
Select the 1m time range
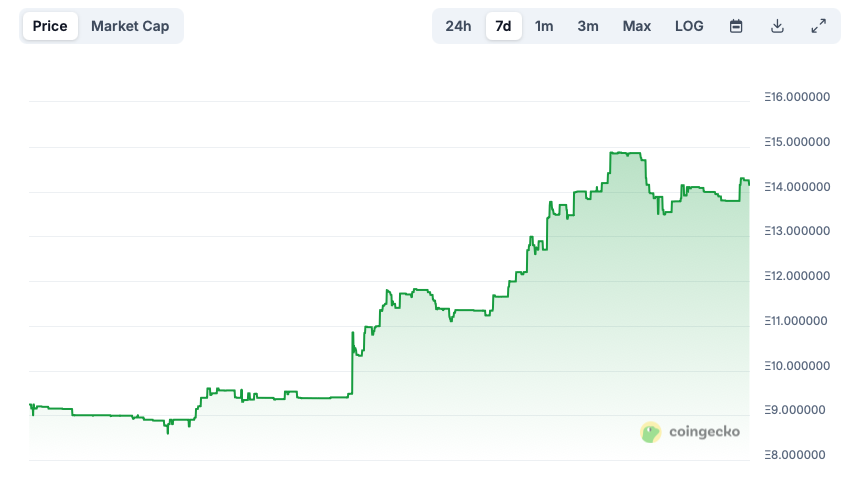coord(544,26)
